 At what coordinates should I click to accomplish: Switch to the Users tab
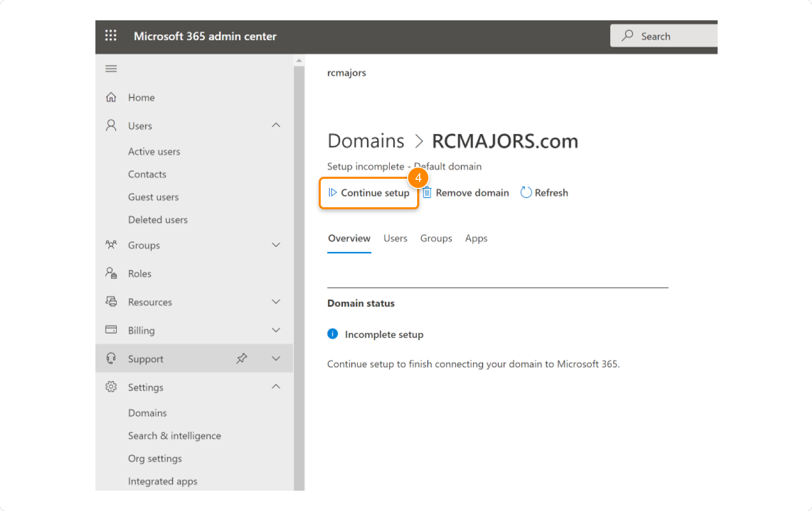[395, 238]
